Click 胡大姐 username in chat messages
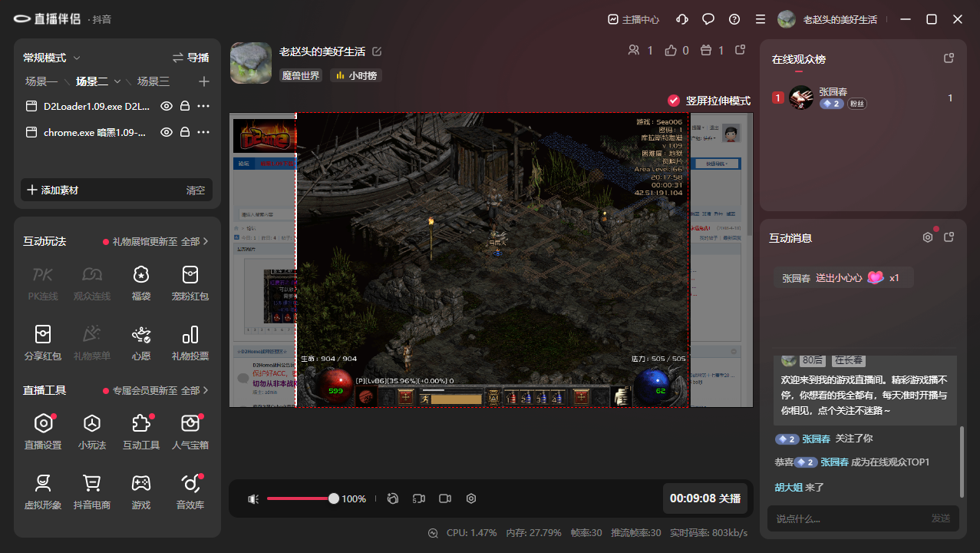Viewport: 980px width, 553px height. tap(788, 487)
